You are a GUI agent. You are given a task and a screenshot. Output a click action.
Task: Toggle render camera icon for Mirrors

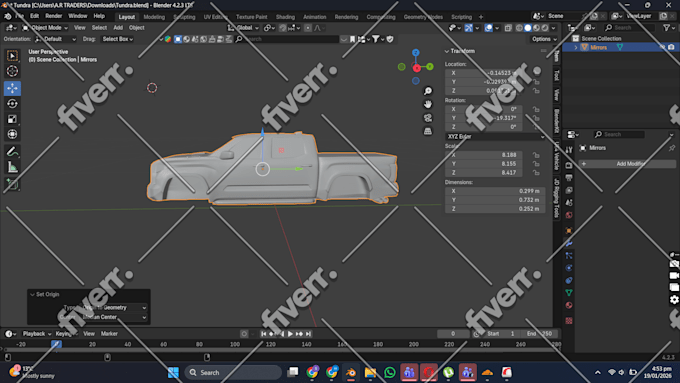(671, 47)
